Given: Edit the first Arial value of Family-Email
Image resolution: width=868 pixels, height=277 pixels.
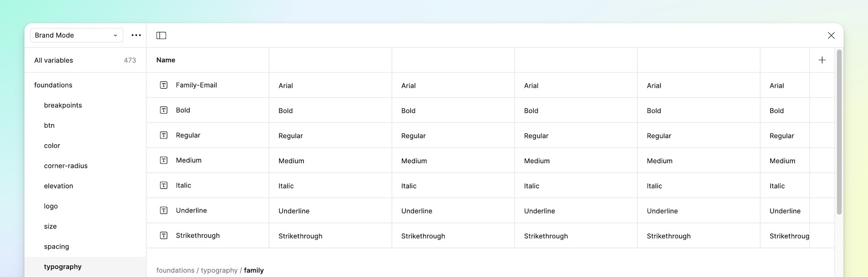Looking at the screenshot, I should pos(286,85).
